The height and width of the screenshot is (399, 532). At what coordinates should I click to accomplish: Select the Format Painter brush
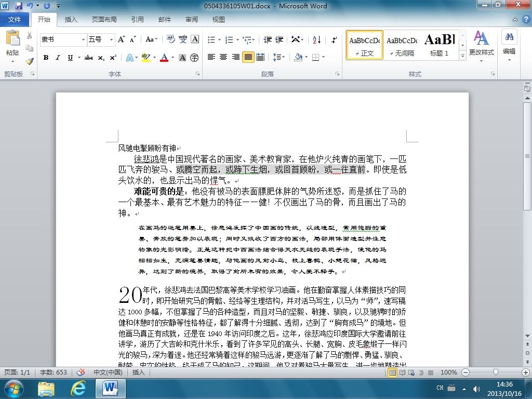[30, 61]
